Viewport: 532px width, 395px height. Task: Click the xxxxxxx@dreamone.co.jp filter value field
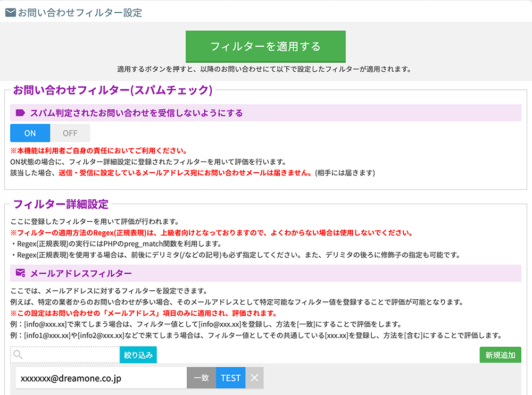[x=101, y=378]
